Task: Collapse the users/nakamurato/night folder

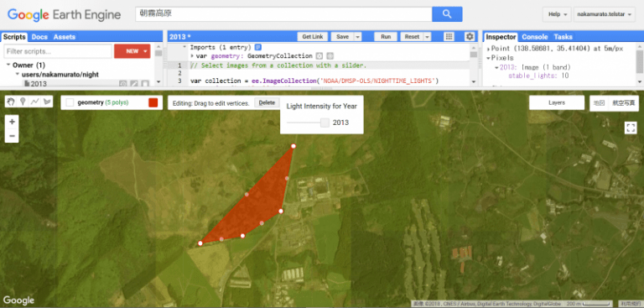Action: 18,75
